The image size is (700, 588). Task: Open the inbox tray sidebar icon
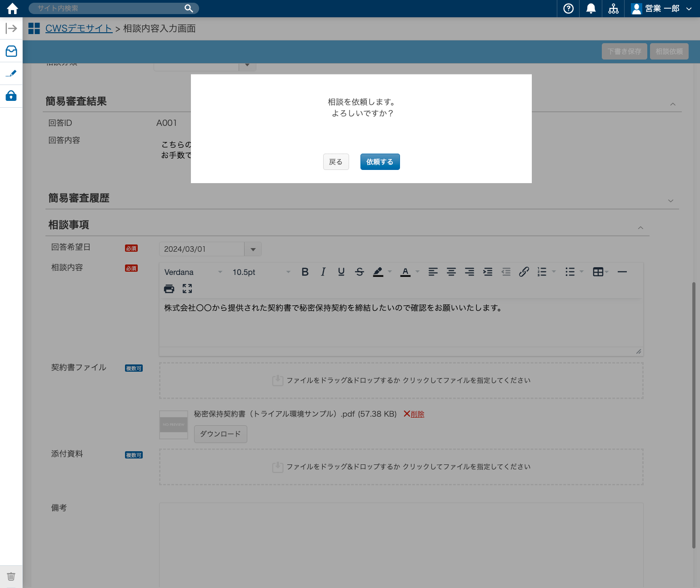[x=11, y=51]
